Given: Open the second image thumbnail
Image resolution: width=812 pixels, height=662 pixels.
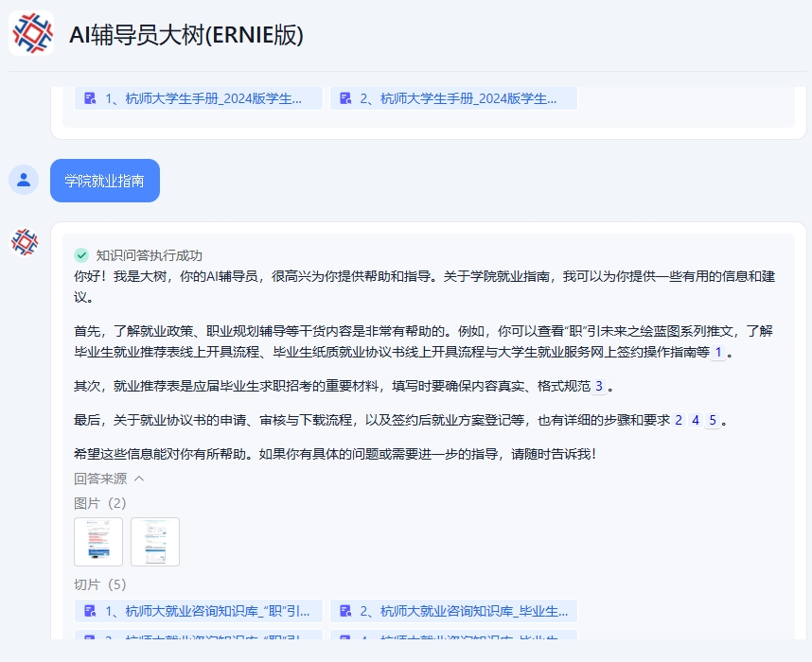Looking at the screenshot, I should click(x=155, y=542).
